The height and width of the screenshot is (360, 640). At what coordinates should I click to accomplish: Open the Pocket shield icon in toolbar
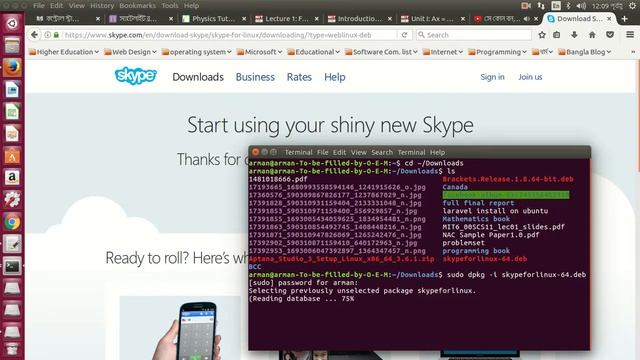(610, 35)
